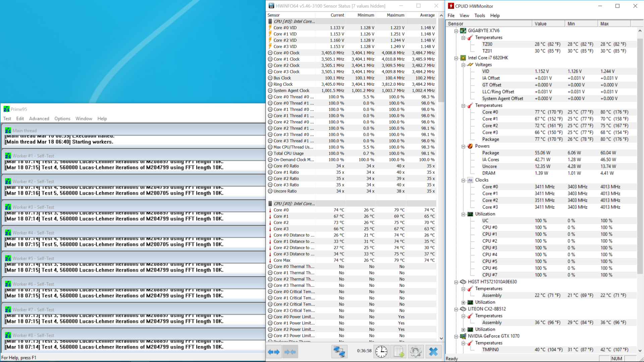Collapse the Intel Core i7 6820HK node
Image resolution: width=644 pixels, height=362 pixels.
[456, 58]
